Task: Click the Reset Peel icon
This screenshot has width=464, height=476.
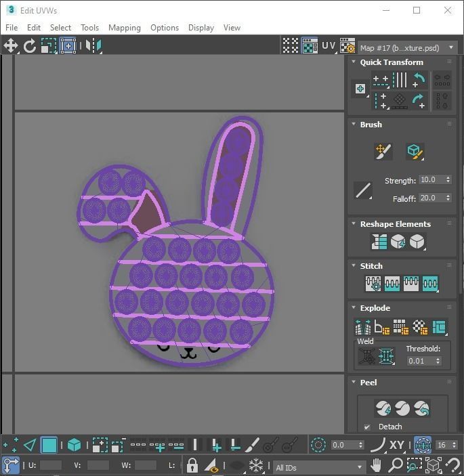Action: tap(421, 408)
